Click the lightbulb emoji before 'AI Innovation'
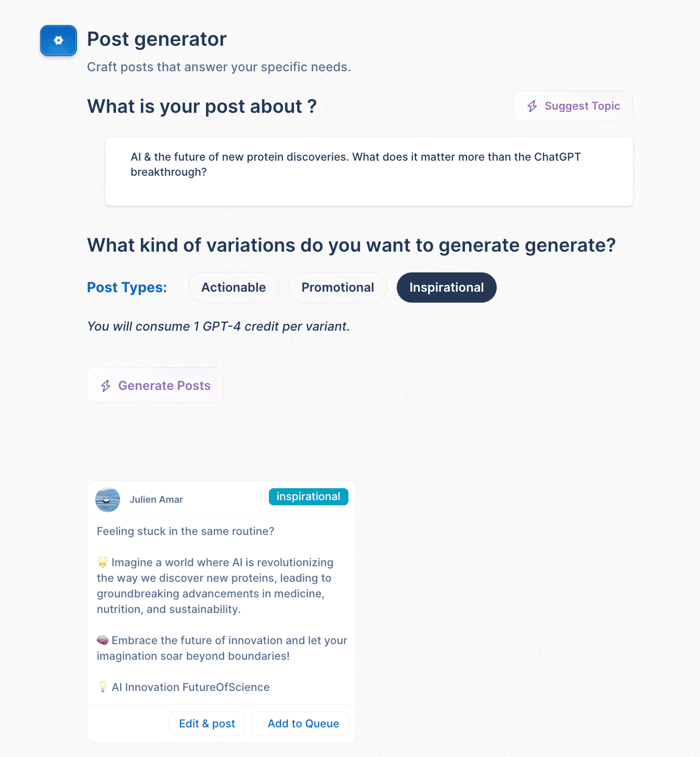700x757 pixels. [x=103, y=687]
